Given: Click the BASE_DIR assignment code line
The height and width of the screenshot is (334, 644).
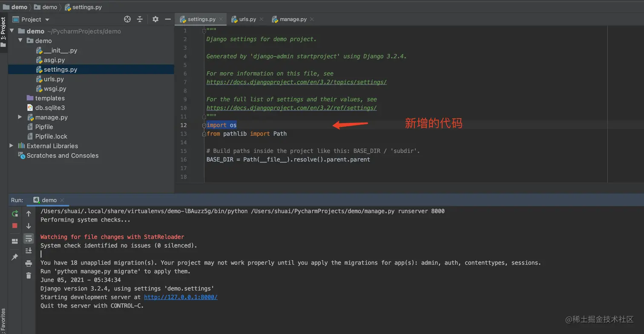Looking at the screenshot, I should [x=288, y=160].
